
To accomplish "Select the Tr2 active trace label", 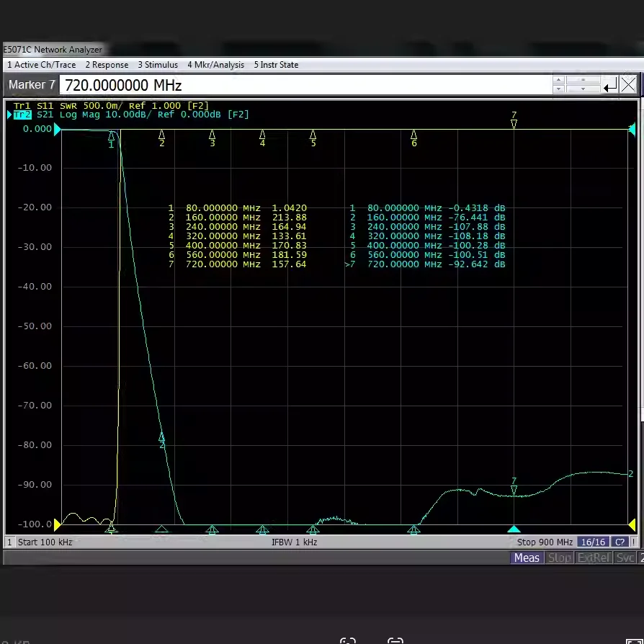I will tap(22, 115).
